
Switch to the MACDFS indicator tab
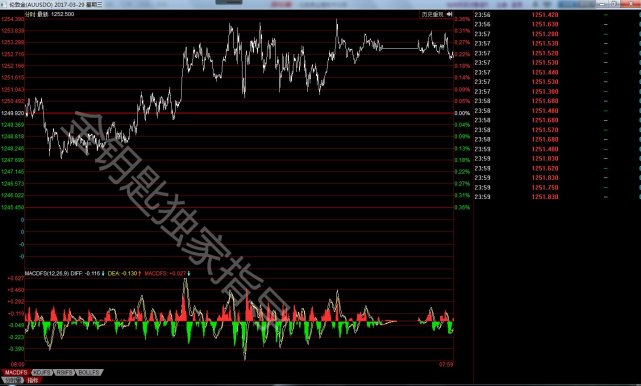(x=16, y=373)
